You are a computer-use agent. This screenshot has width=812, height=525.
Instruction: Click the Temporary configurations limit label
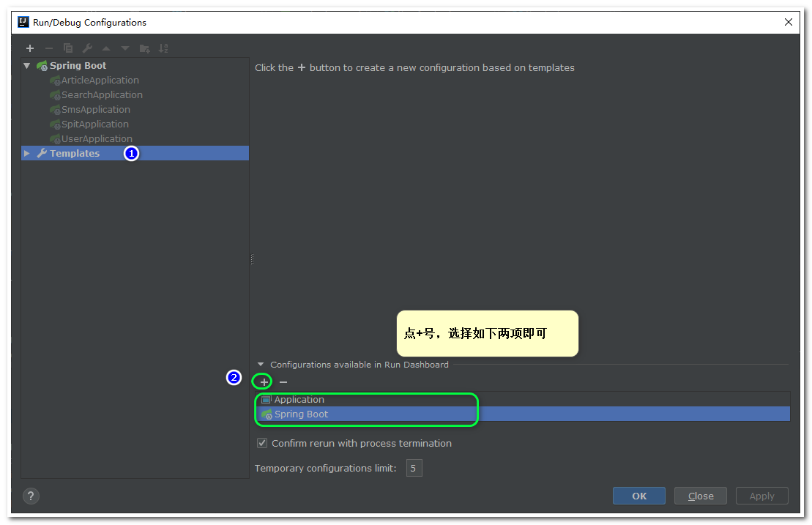point(325,468)
